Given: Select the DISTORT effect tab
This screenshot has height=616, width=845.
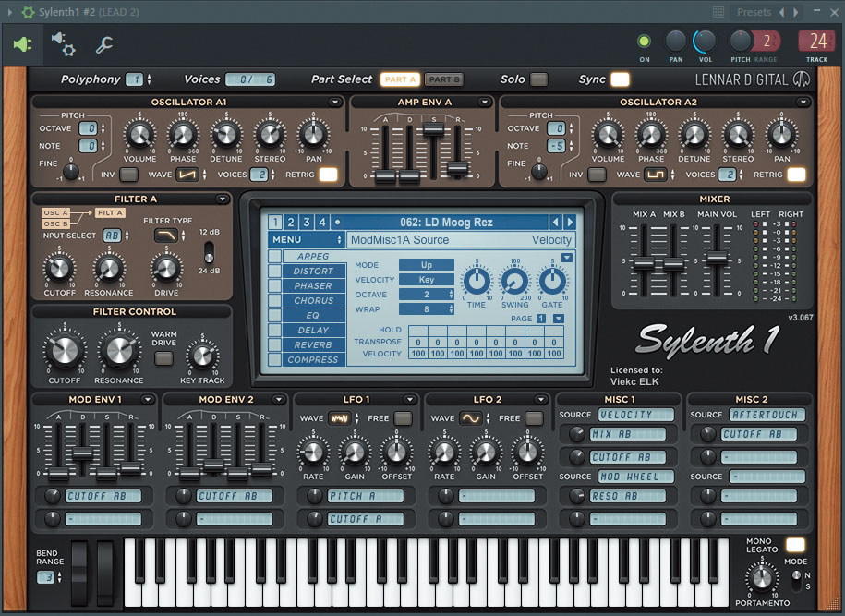Looking at the screenshot, I should [313, 272].
